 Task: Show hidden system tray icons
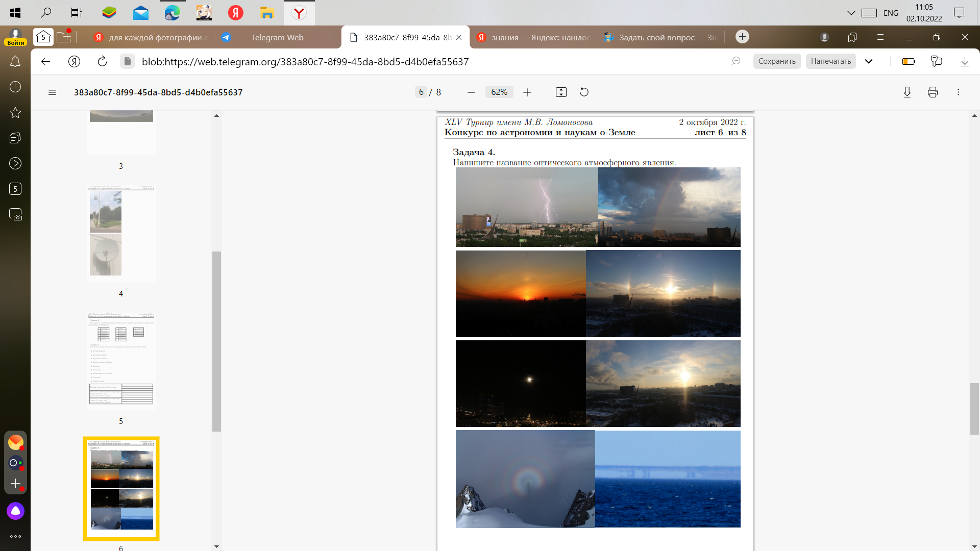point(851,13)
